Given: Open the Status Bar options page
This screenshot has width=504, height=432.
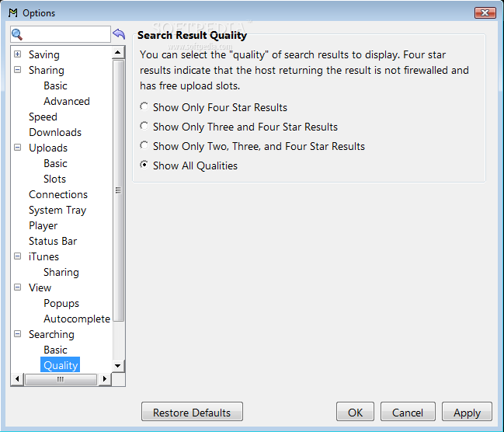Looking at the screenshot, I should [x=53, y=241].
